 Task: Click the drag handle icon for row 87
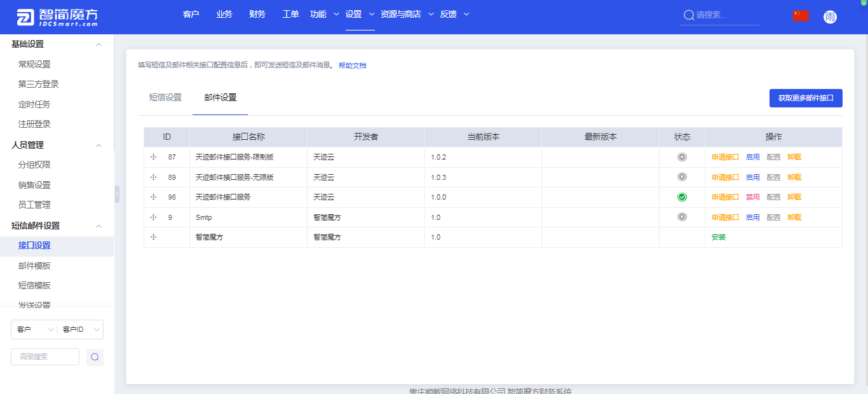pyautogui.click(x=153, y=157)
